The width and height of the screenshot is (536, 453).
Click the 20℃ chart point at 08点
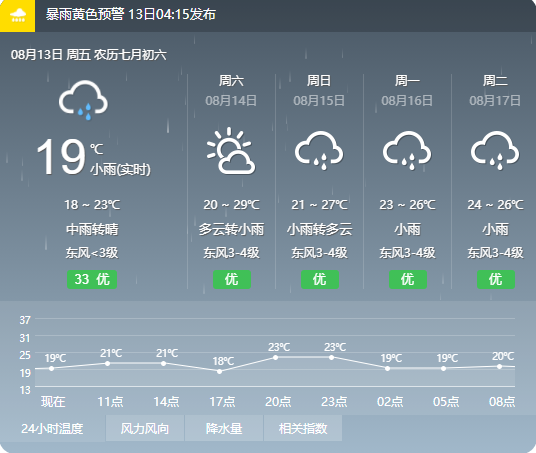pos(499,367)
